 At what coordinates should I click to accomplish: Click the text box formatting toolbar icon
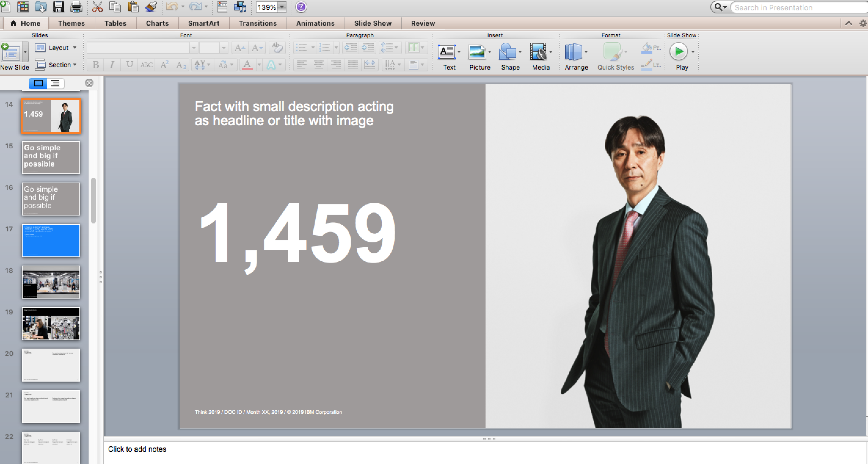[222, 7]
